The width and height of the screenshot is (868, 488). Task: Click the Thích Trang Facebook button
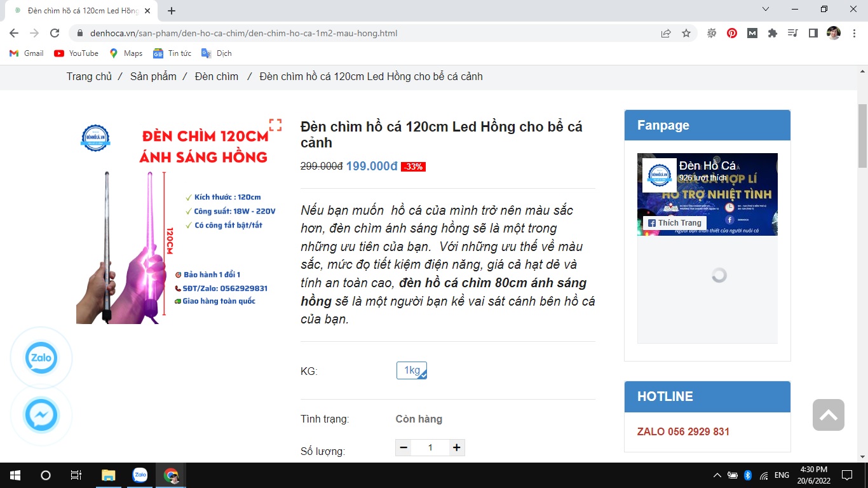pyautogui.click(x=674, y=223)
